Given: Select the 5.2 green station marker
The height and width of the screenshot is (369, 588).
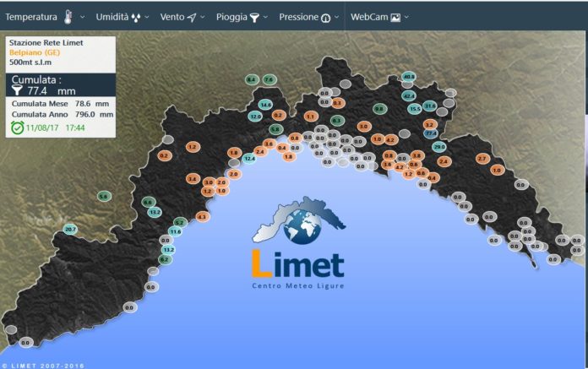Looking at the screenshot, I should pos(180,223).
